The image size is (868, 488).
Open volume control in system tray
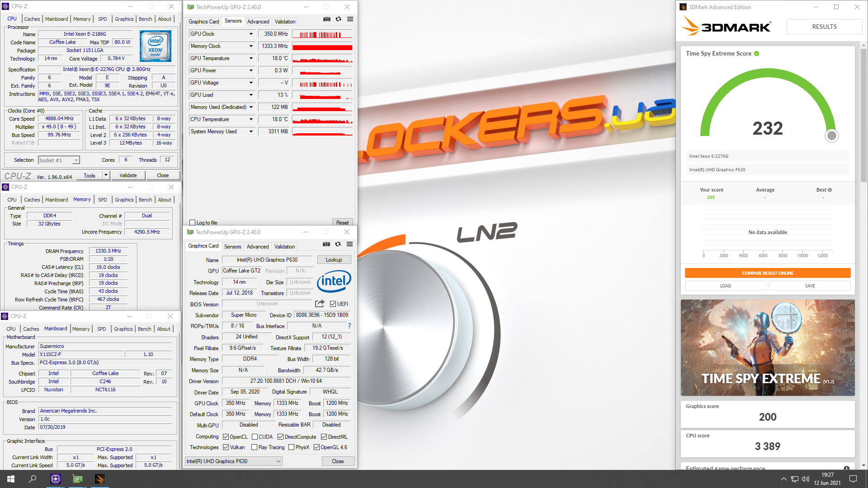click(806, 479)
